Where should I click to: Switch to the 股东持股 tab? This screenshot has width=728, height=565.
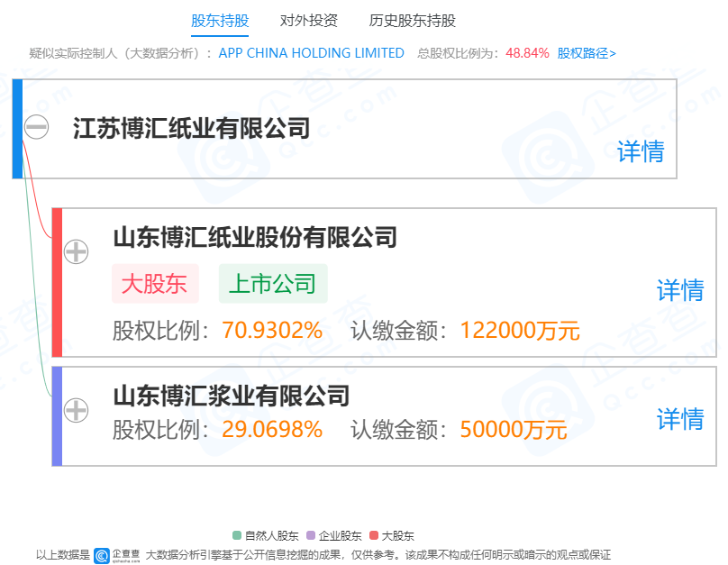point(220,21)
